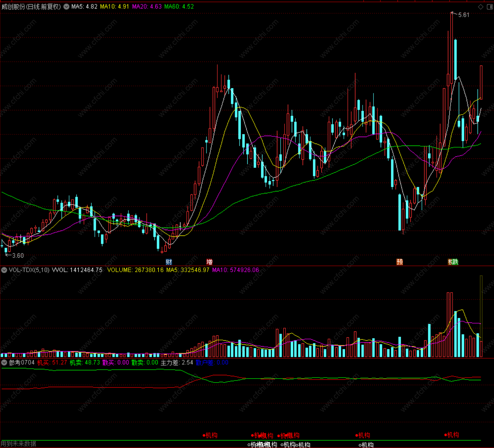The height and width of the screenshot is (448, 494).
Task: Click the MA5: 4.82 label
Action: (x=84, y=7)
